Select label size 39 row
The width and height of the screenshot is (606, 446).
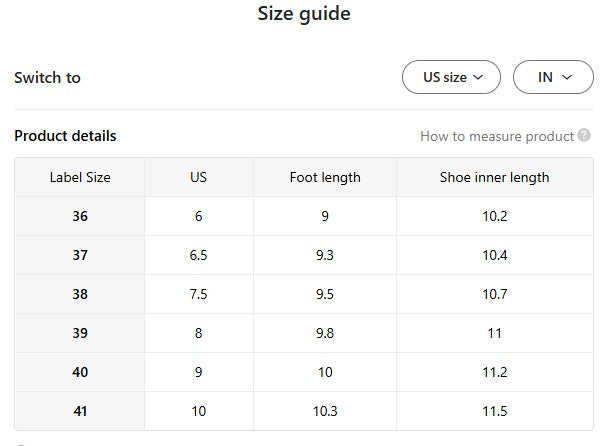[x=80, y=333]
